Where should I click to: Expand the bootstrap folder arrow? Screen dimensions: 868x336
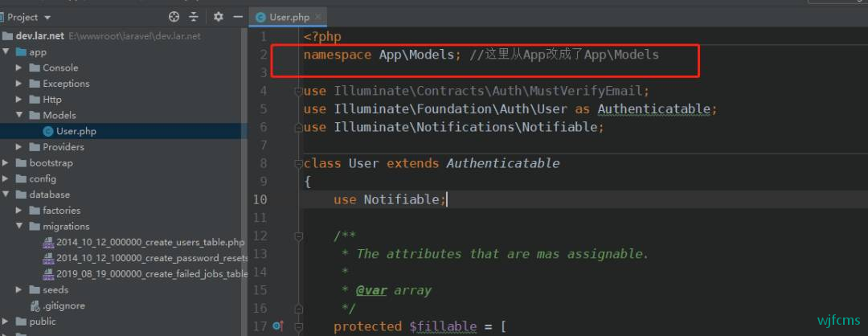[6, 162]
